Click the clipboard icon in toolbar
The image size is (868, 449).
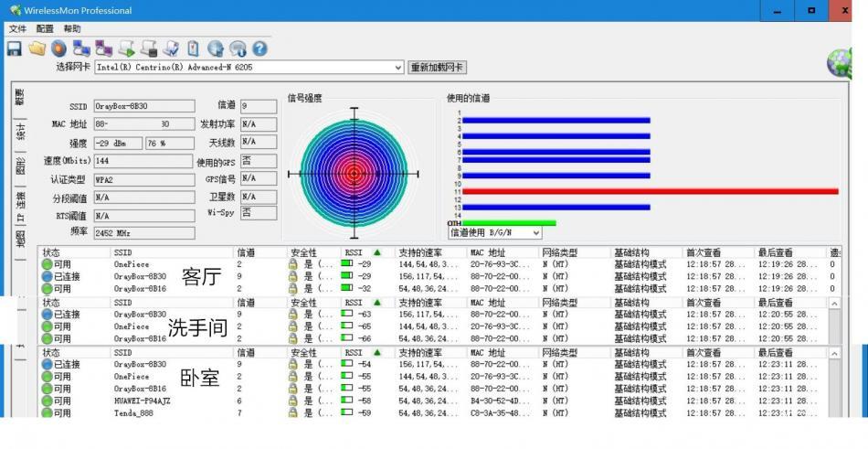(193, 48)
